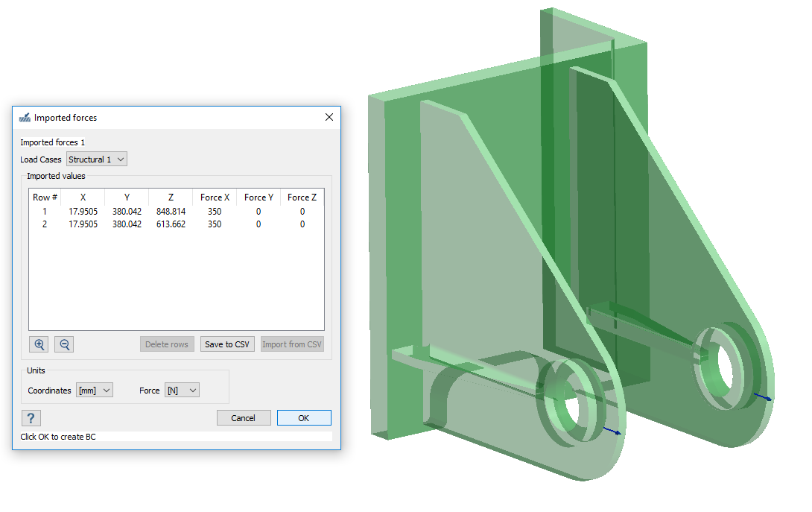Click the Force X column header
This screenshot has width=812, height=512.
[215, 197]
